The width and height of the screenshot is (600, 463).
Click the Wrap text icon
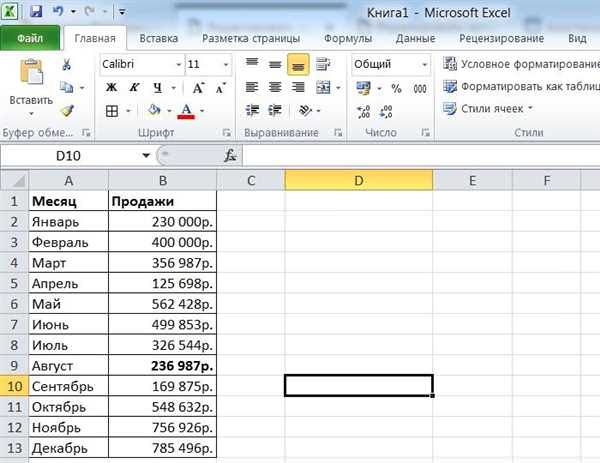pos(323,64)
